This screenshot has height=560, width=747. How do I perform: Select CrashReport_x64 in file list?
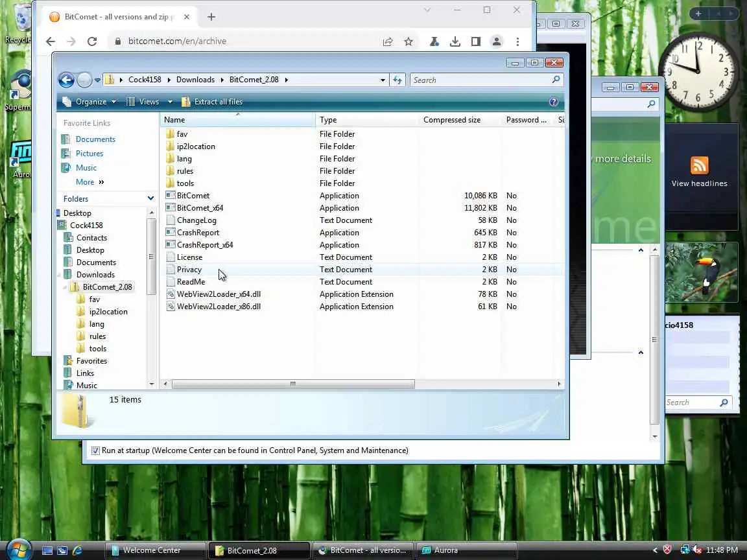point(205,245)
